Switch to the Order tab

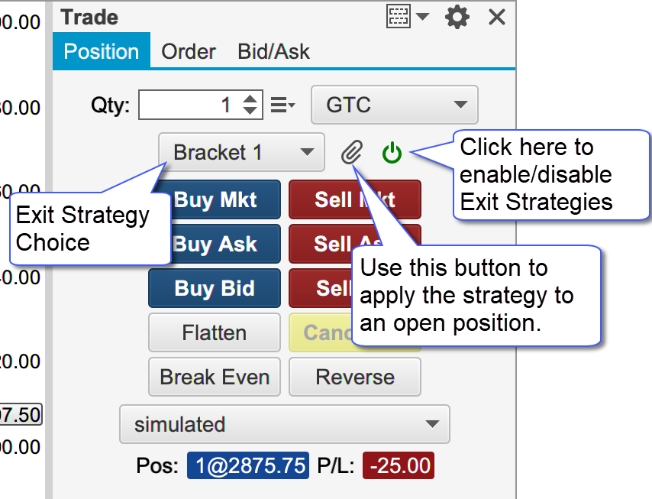pos(188,52)
